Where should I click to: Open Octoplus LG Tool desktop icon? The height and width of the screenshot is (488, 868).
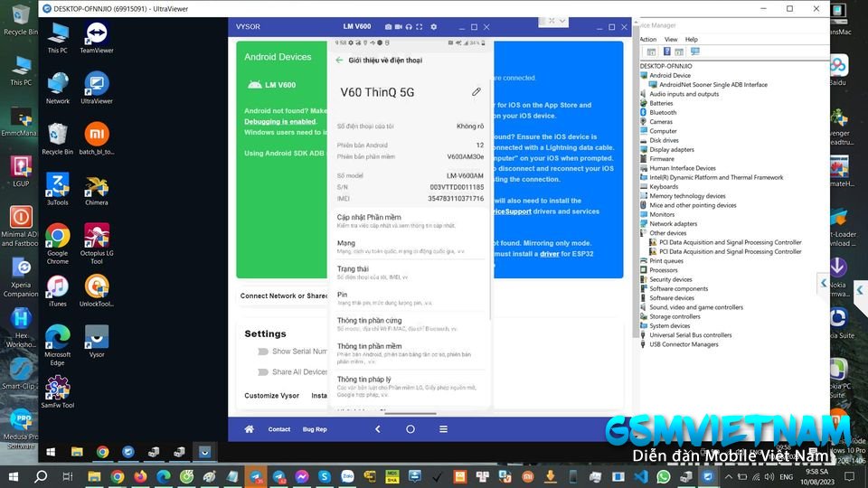[97, 243]
